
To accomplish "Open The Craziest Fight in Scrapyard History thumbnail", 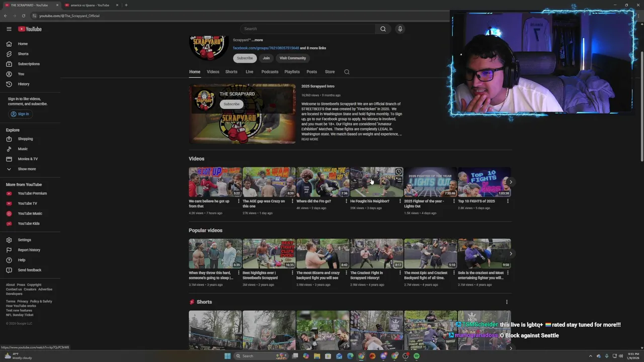I will 376,253.
